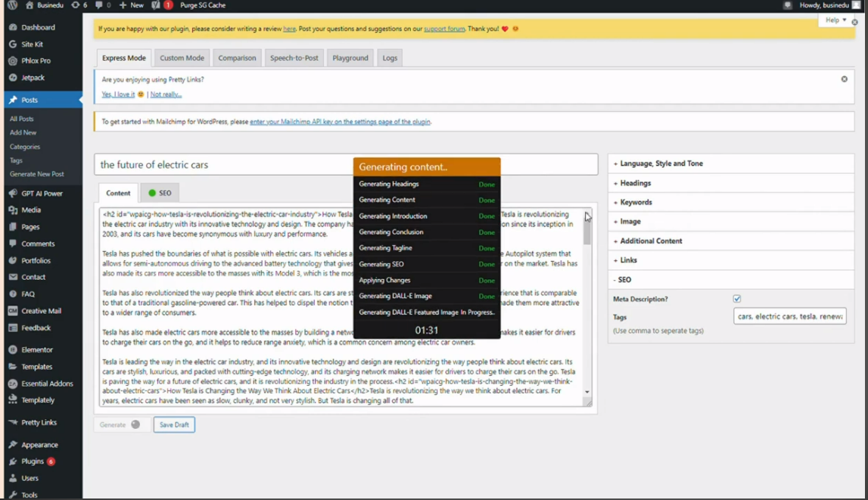This screenshot has width=868, height=500.
Task: Open Jetpack in sidebar
Action: [33, 78]
